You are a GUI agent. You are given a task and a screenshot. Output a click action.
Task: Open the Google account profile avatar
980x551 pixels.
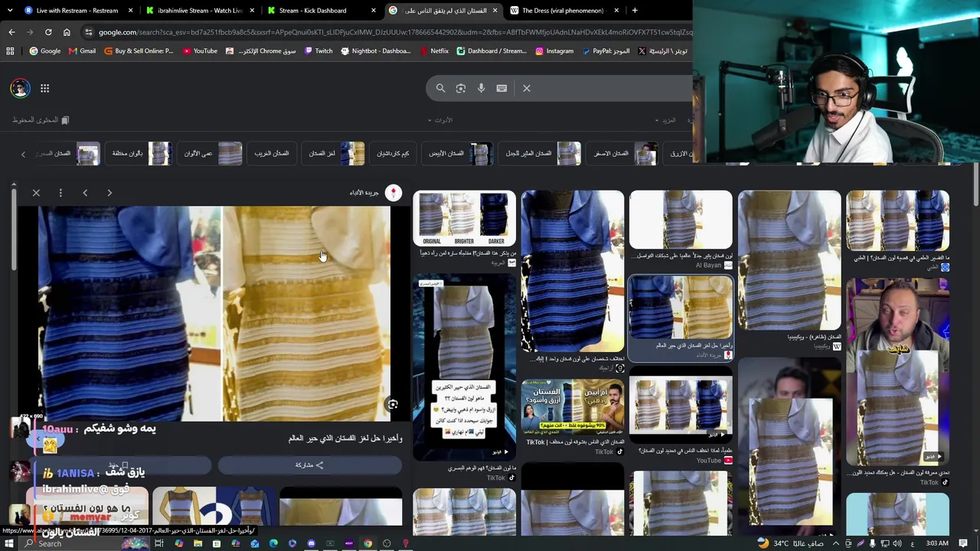[x=20, y=88]
